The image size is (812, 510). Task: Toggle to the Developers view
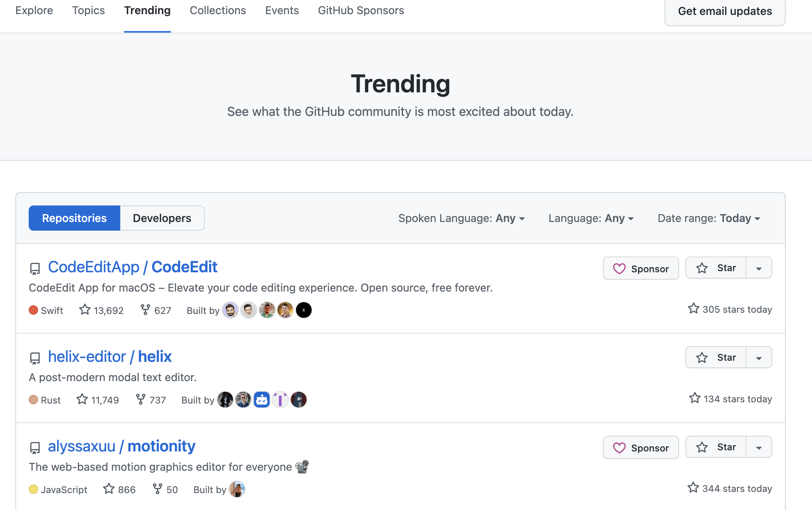pos(162,218)
